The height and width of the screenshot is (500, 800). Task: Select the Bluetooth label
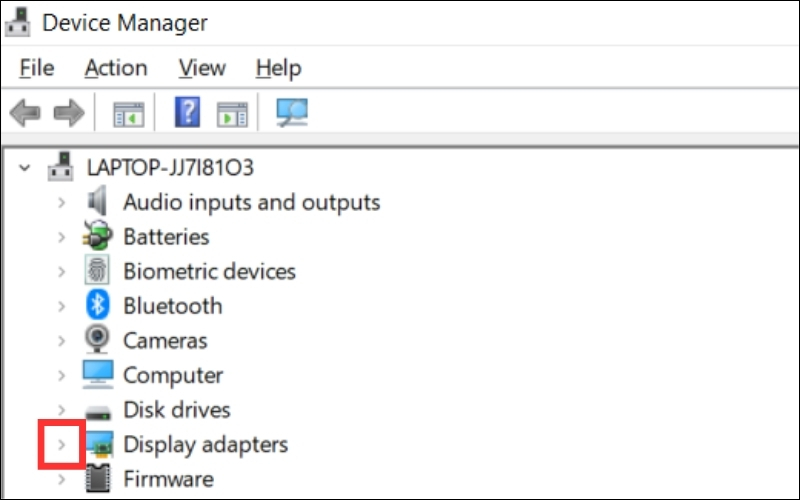[173, 306]
